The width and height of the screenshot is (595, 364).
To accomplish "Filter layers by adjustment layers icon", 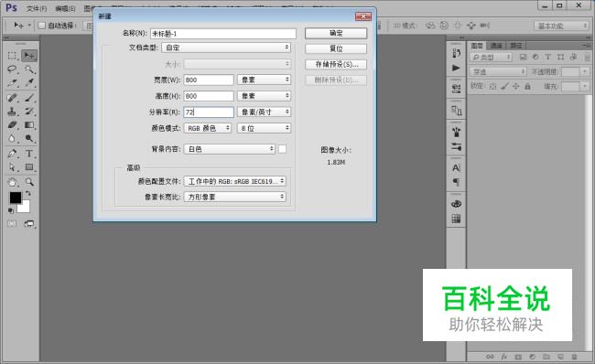I will click(x=535, y=57).
